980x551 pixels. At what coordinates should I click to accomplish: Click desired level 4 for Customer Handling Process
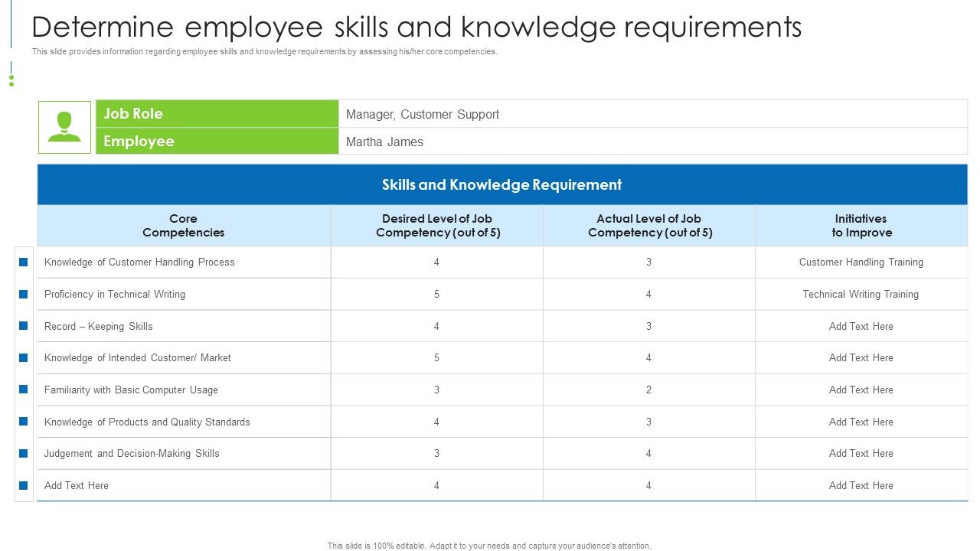coord(437,262)
